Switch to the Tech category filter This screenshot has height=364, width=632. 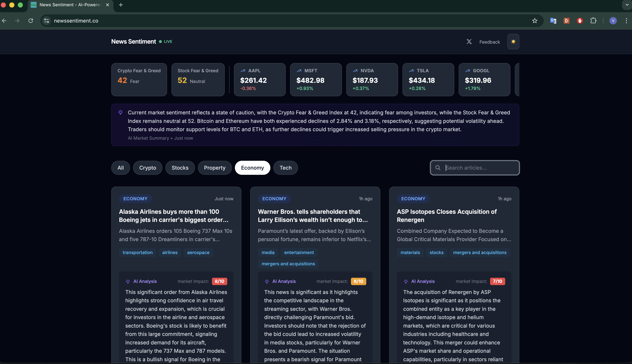click(285, 168)
